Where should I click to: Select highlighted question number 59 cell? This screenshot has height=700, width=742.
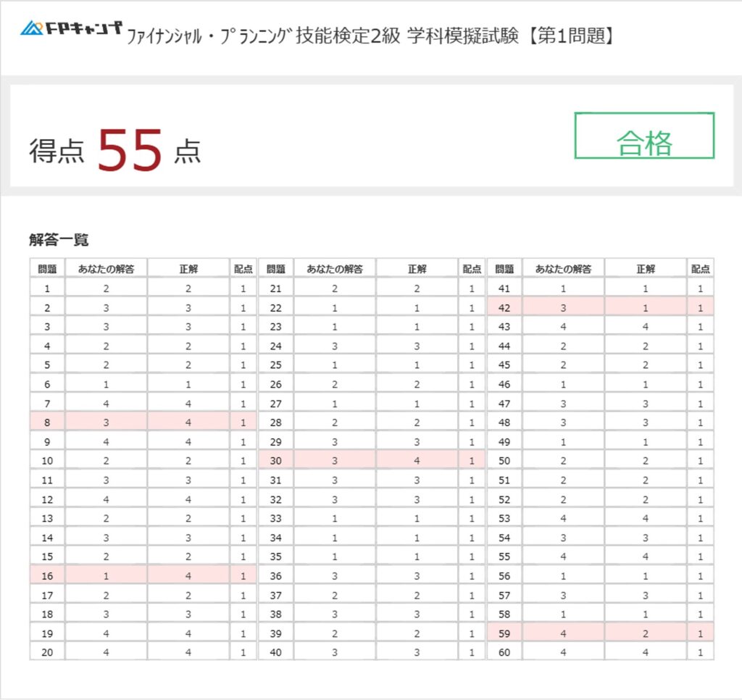(504, 633)
